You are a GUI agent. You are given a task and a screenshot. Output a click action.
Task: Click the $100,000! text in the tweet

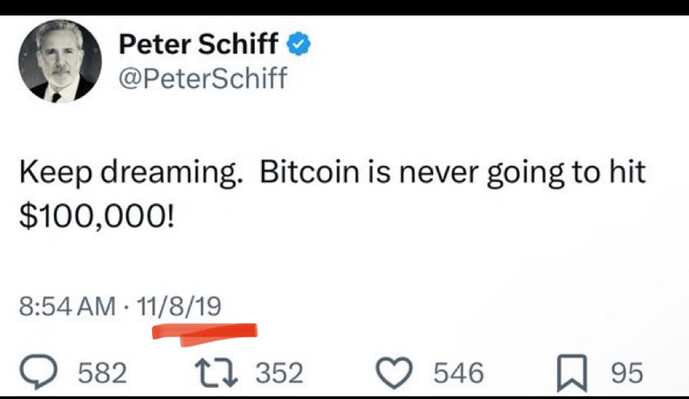point(97,217)
